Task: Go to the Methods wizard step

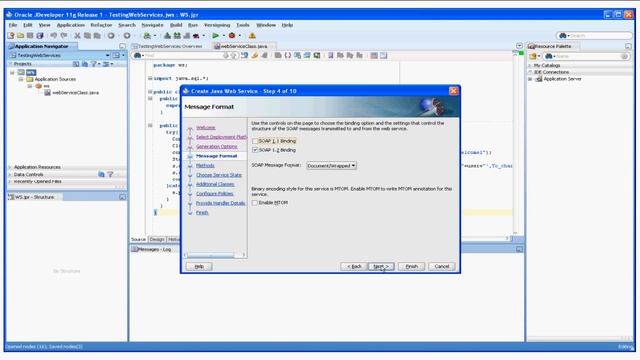Action: (205, 166)
